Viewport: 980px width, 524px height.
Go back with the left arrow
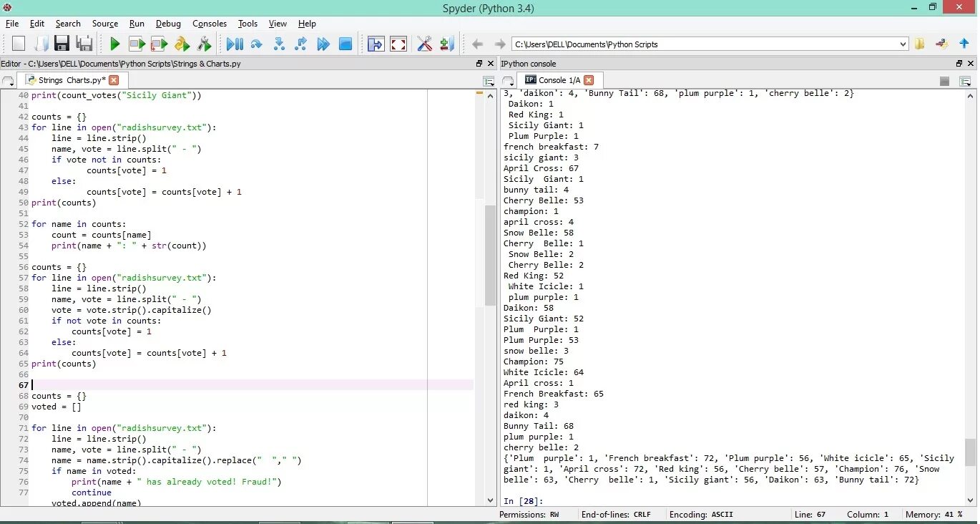[x=477, y=44]
